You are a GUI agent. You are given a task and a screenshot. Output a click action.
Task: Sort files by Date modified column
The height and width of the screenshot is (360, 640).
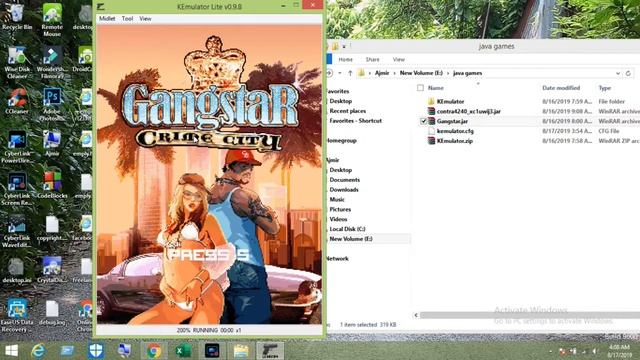tap(561, 88)
